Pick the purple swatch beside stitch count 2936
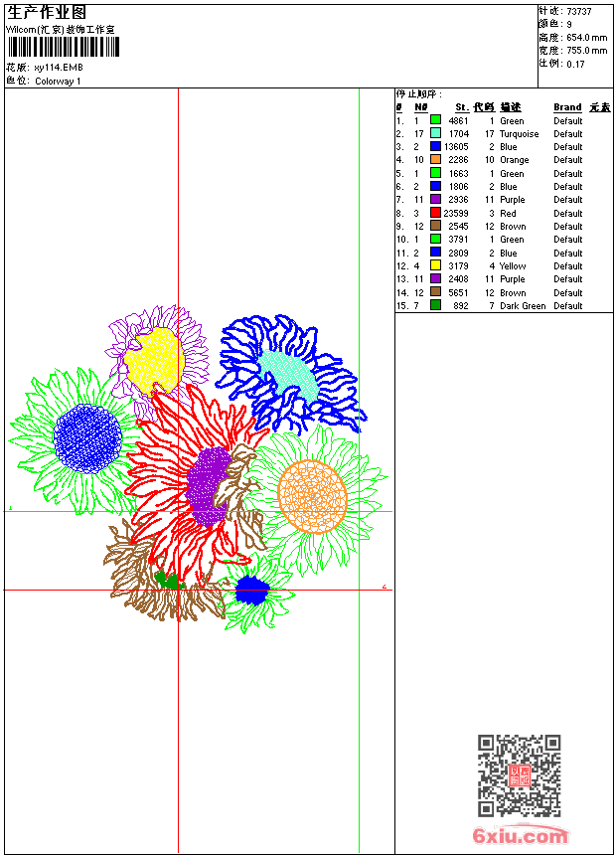The height and width of the screenshot is (855, 616). (435, 199)
